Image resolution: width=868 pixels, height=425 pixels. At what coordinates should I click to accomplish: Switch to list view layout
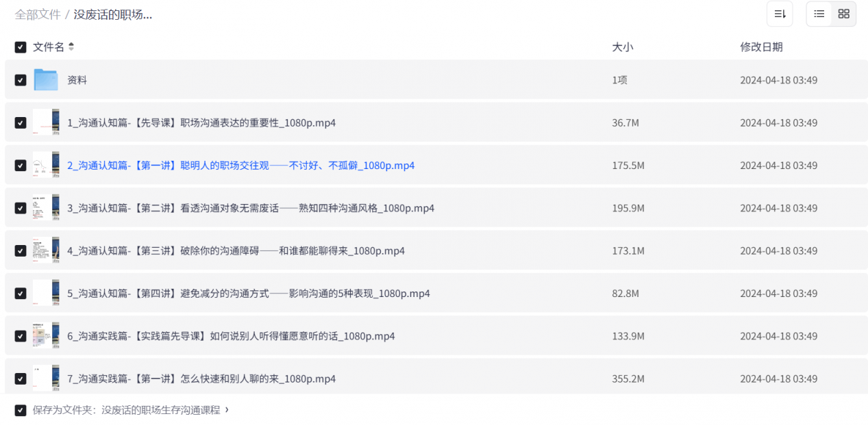pos(819,14)
